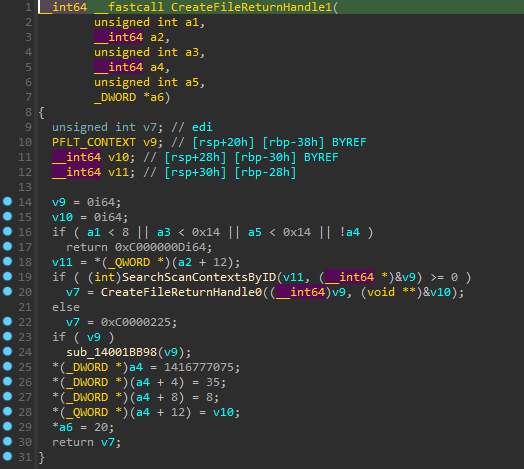The width and height of the screenshot is (524, 469).
Task: Toggle breakpoint dot on line 14
Action: (7, 201)
